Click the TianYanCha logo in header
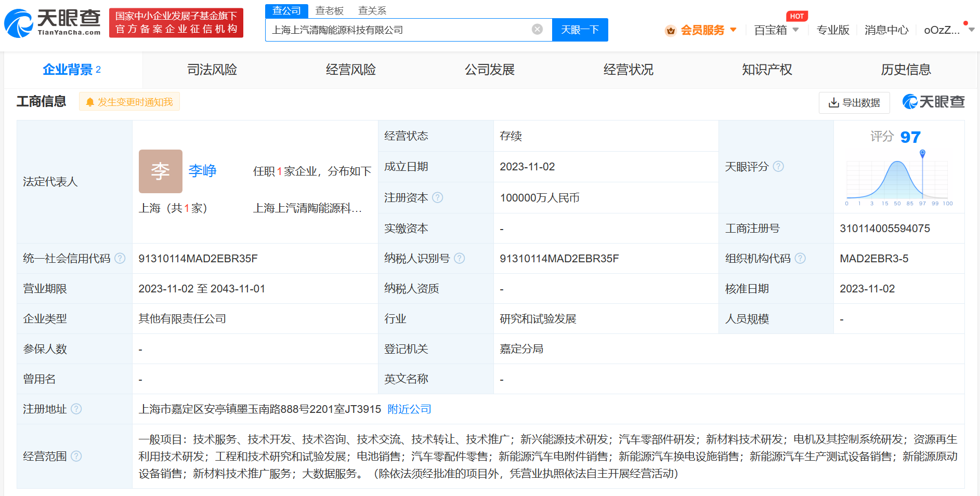Image resolution: width=980 pixels, height=496 pixels. point(53,23)
